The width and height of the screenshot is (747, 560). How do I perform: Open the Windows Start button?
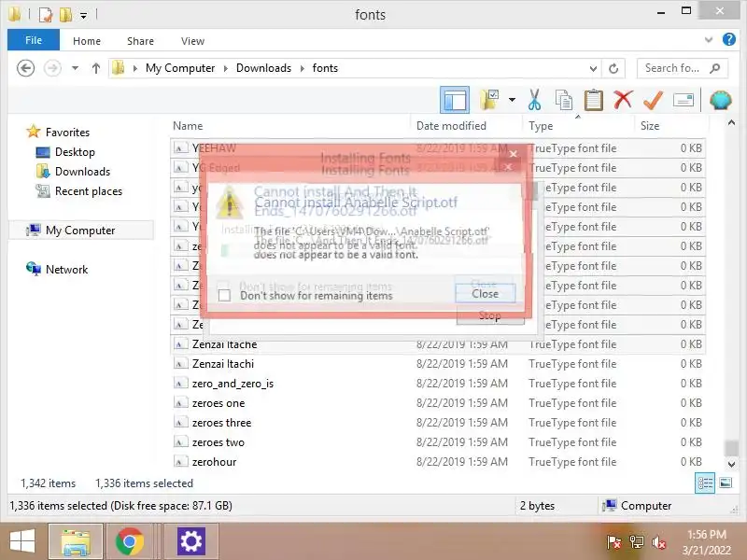point(22,541)
